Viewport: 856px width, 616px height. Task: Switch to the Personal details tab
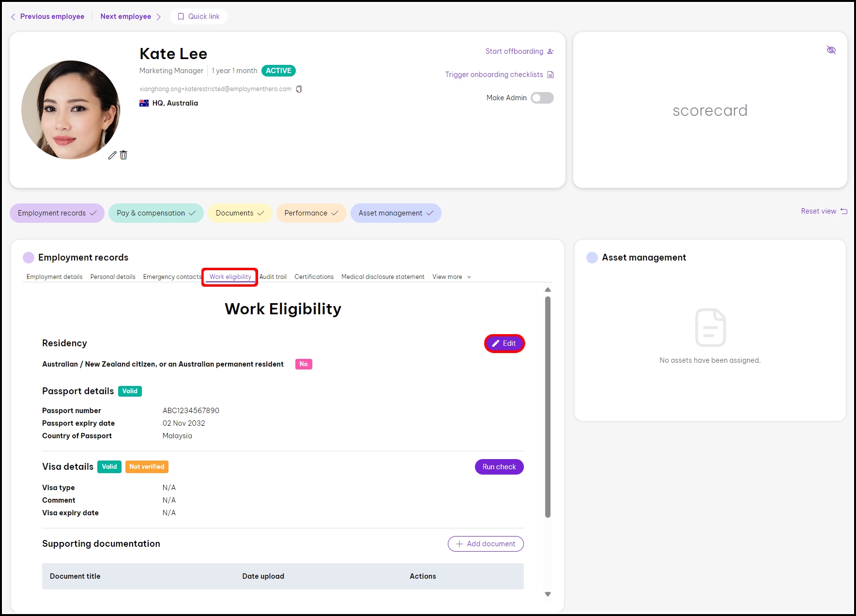(113, 277)
